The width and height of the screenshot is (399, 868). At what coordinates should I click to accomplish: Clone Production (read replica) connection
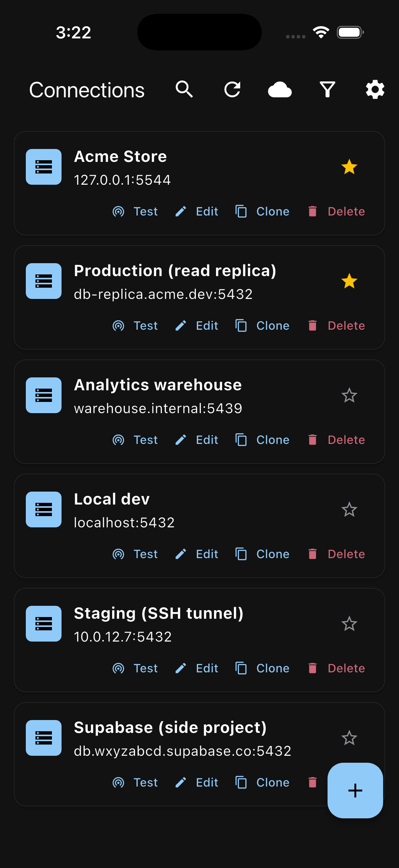262,326
